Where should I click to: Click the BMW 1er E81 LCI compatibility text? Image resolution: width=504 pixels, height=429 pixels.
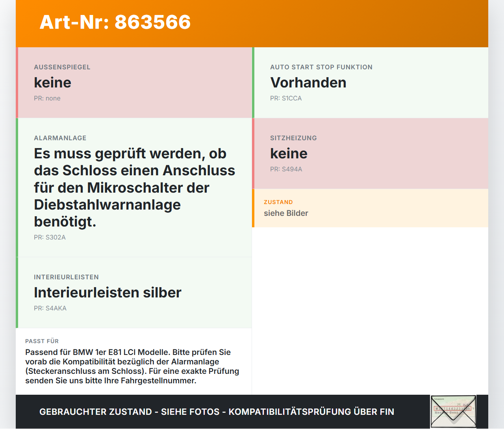click(x=132, y=366)
